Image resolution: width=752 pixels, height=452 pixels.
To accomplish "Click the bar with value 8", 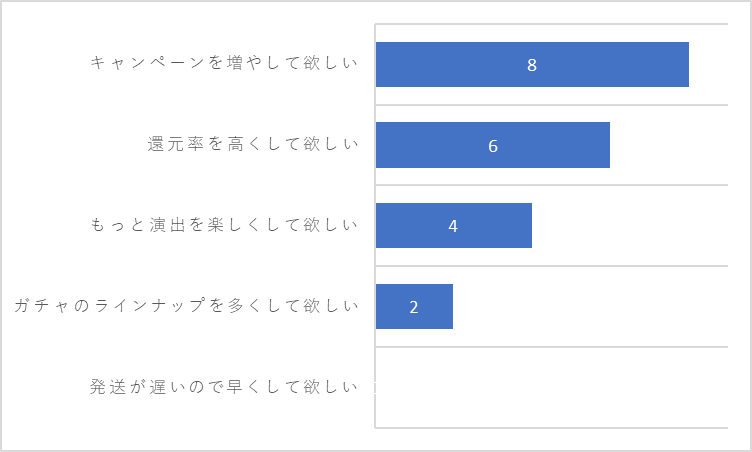I will coord(532,64).
